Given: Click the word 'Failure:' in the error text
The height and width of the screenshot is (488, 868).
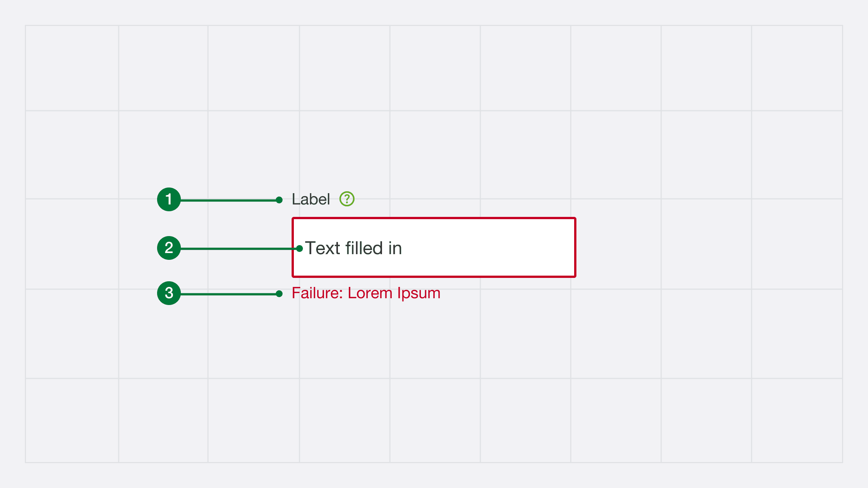Looking at the screenshot, I should pyautogui.click(x=317, y=293).
